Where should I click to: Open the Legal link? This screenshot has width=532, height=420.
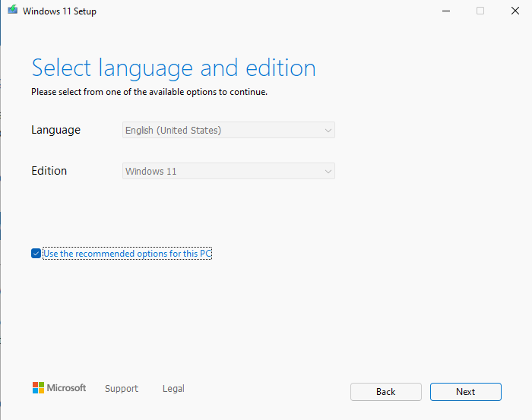coord(173,388)
